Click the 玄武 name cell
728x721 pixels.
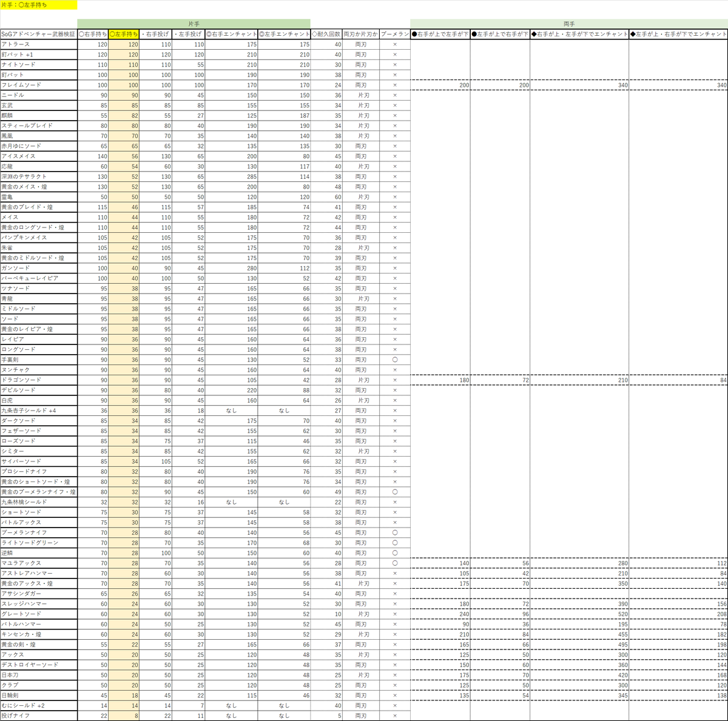point(39,106)
